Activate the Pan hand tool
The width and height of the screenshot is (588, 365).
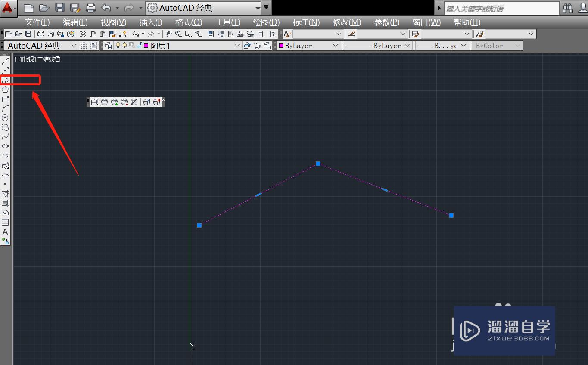point(169,34)
